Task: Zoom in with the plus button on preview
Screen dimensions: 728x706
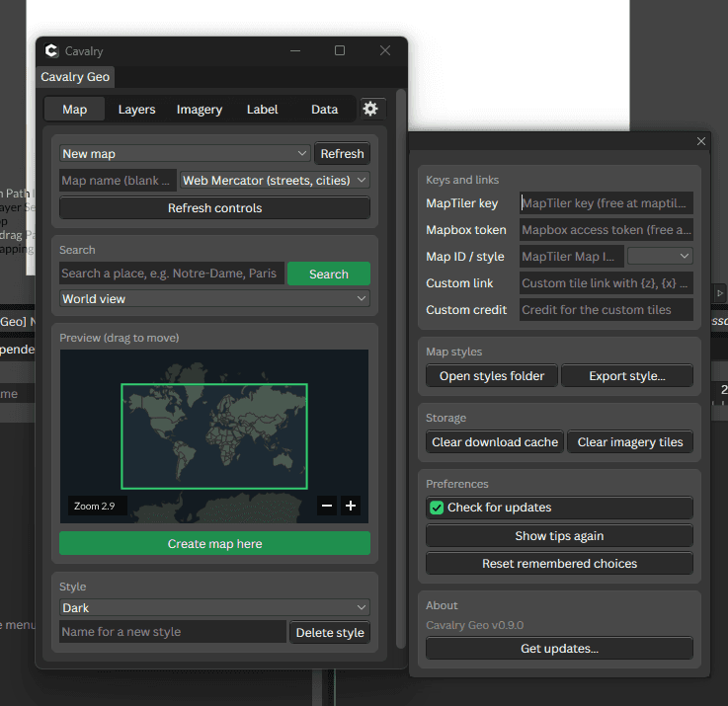Action: tap(351, 506)
